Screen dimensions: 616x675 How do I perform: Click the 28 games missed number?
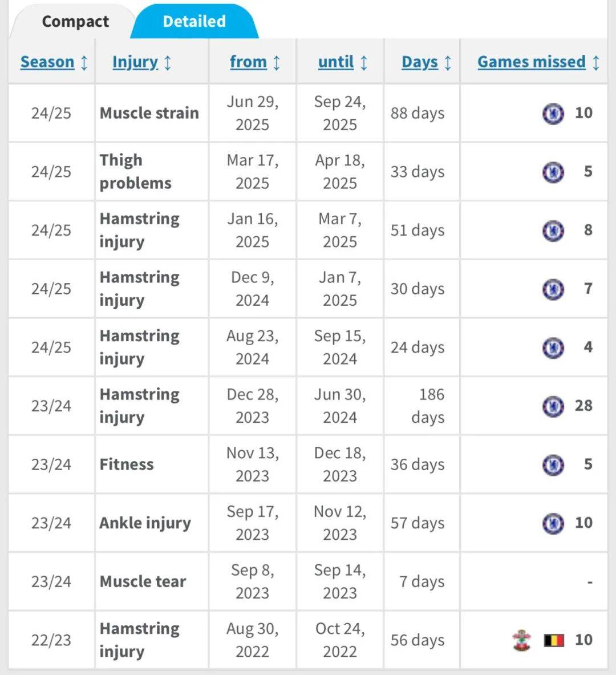tap(583, 406)
